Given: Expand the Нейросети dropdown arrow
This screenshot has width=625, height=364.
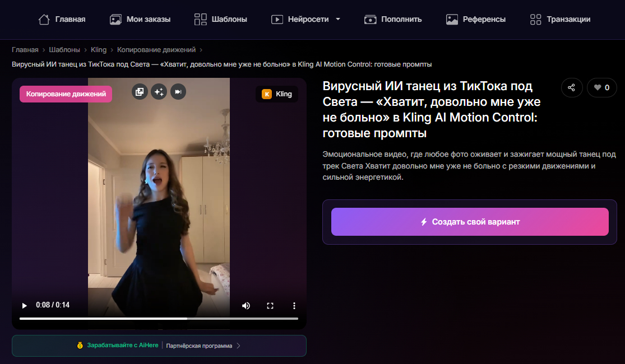Looking at the screenshot, I should [338, 19].
